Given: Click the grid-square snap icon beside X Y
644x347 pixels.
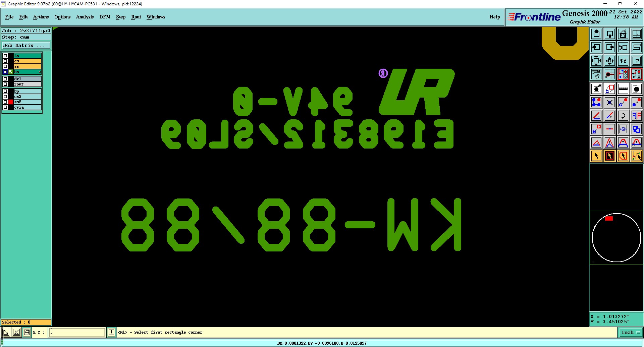Looking at the screenshot, I should [27, 332].
